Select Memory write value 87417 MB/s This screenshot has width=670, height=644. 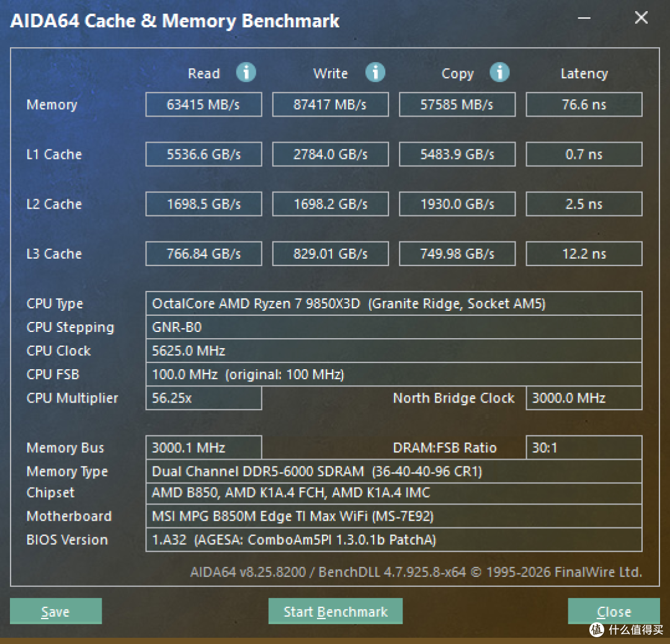330,104
